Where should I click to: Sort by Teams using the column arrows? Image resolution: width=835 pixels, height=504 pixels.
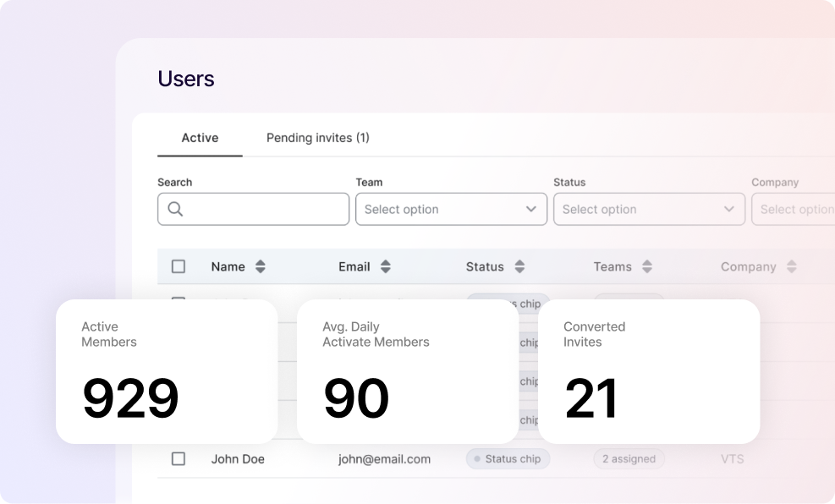(647, 266)
